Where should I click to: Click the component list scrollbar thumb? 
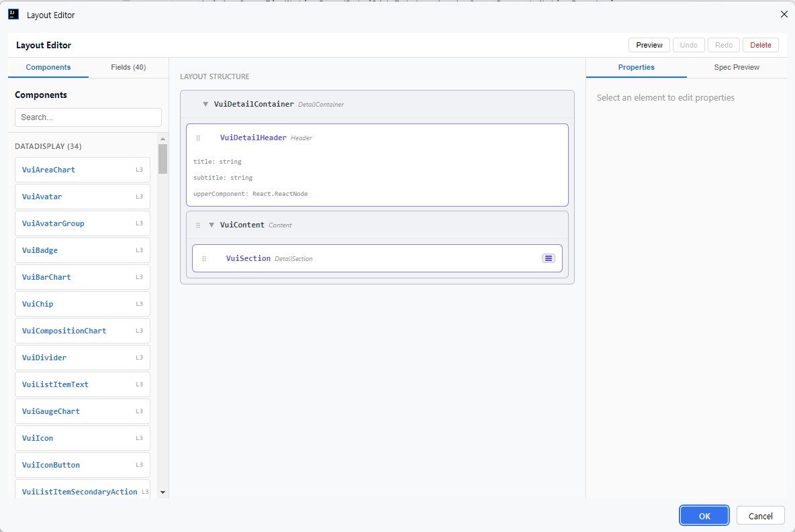click(162, 159)
